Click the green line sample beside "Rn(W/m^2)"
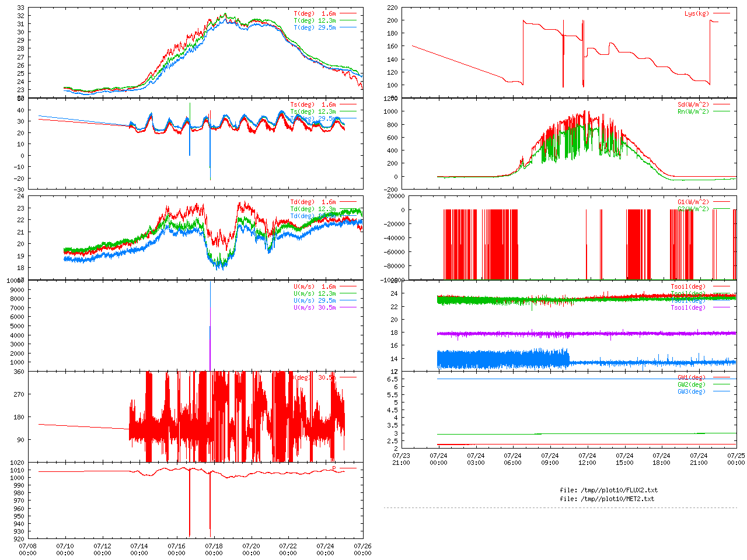The image size is (747, 560). click(x=721, y=112)
